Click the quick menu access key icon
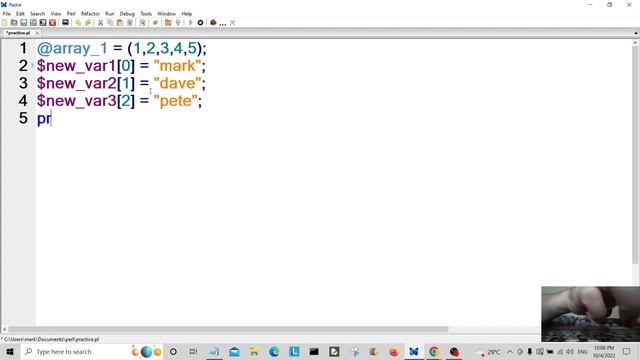The height and width of the screenshot is (360, 640). coord(178,23)
